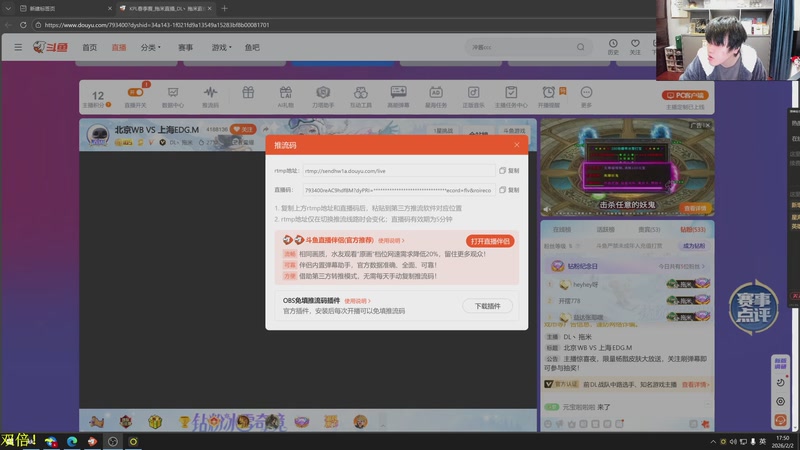Viewport: 800px width, 450px height.
Task: Click 打开直播伴侣 button
Action: [490, 241]
